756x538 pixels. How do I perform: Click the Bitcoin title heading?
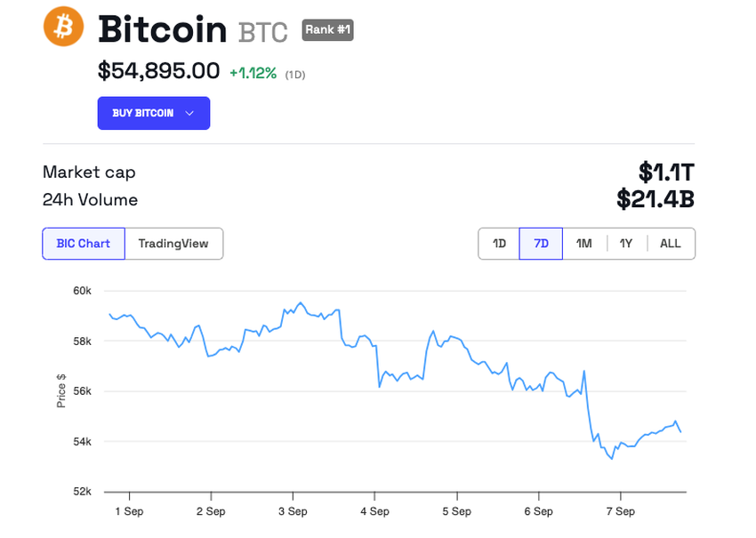(163, 29)
